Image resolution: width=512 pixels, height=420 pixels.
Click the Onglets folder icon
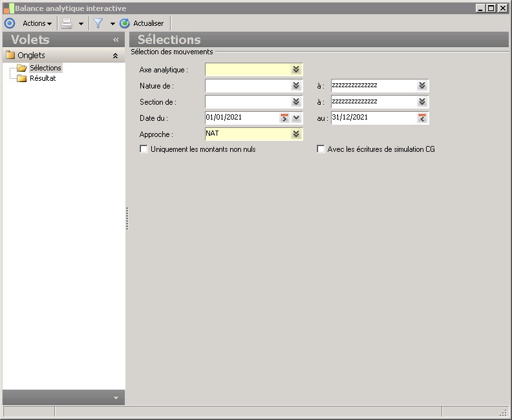10,56
